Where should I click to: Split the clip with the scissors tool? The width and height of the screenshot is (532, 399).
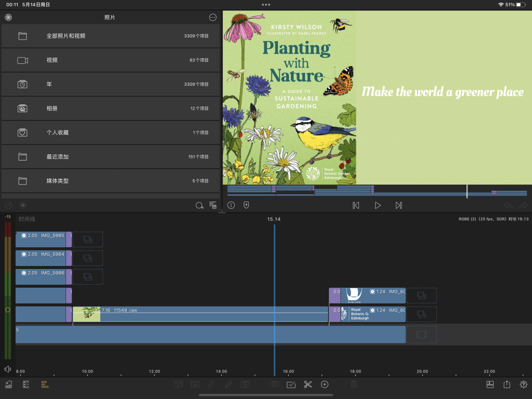coord(308,384)
